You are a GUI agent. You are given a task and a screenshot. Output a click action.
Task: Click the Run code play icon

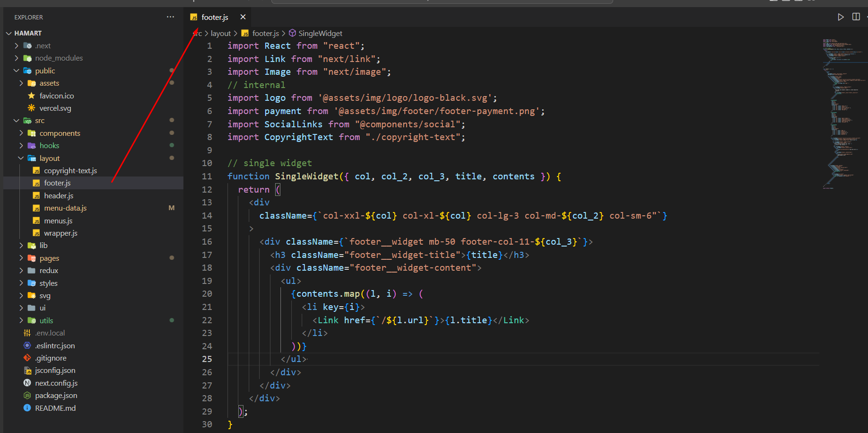click(841, 17)
